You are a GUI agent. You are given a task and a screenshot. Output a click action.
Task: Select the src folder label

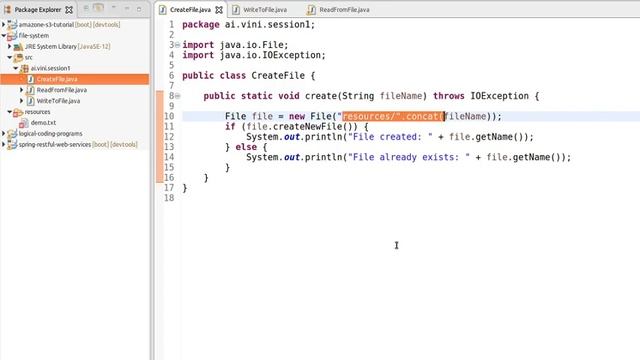point(29,57)
